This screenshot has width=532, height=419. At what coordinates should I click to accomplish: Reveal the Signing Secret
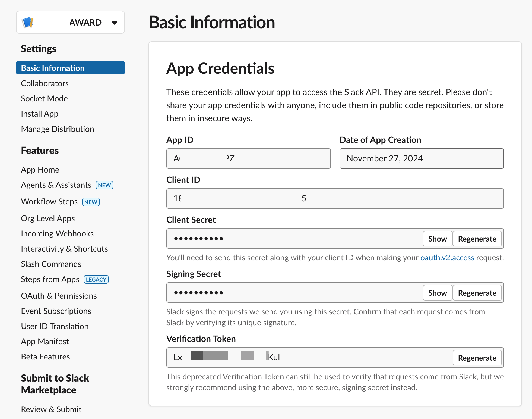(x=437, y=293)
